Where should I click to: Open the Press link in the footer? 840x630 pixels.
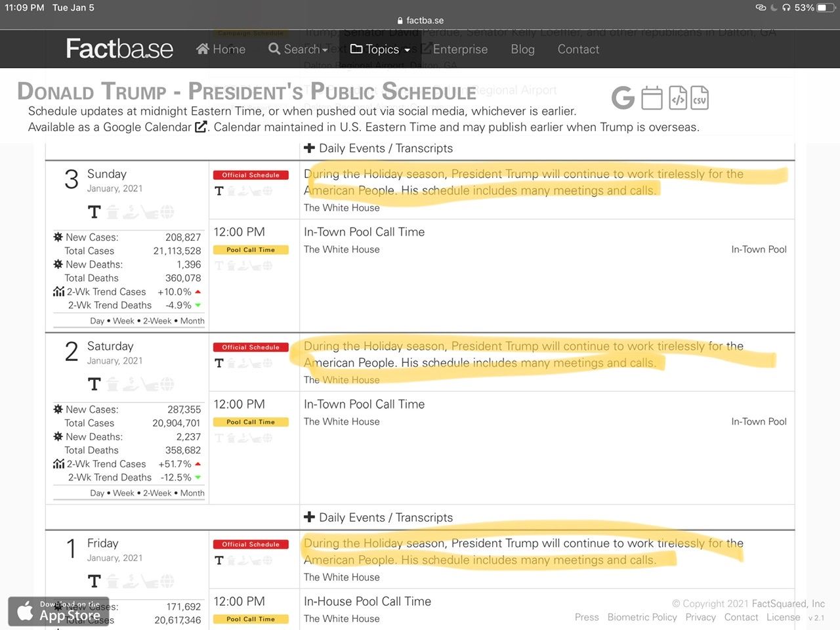(587, 617)
